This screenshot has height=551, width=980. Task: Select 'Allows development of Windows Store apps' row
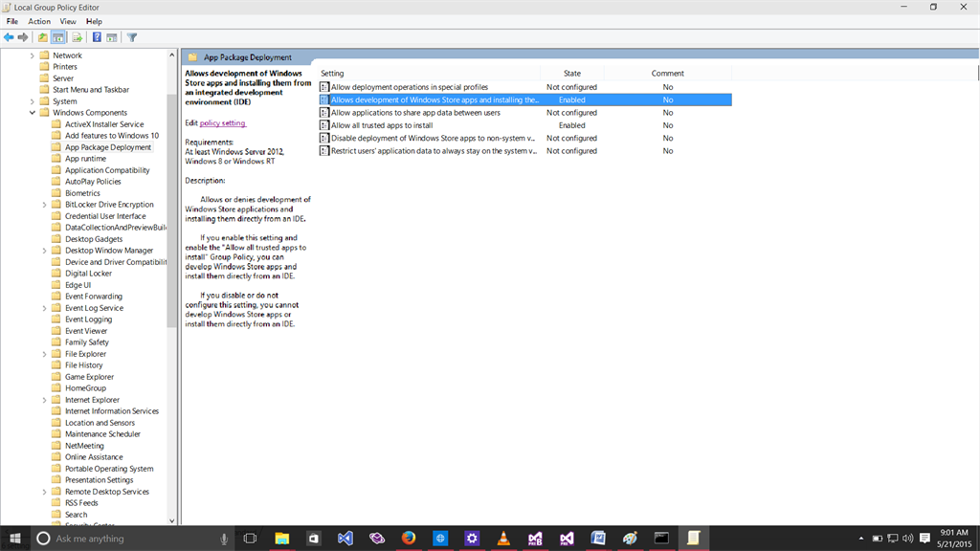point(525,99)
